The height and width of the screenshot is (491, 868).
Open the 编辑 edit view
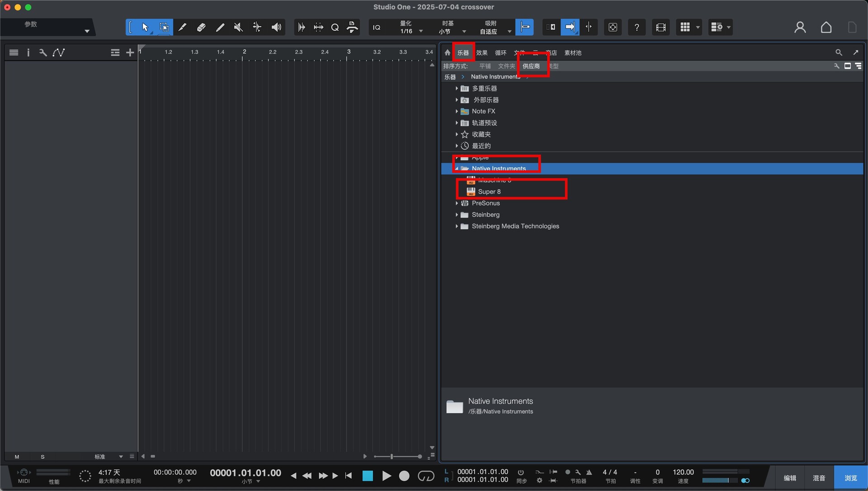point(790,478)
